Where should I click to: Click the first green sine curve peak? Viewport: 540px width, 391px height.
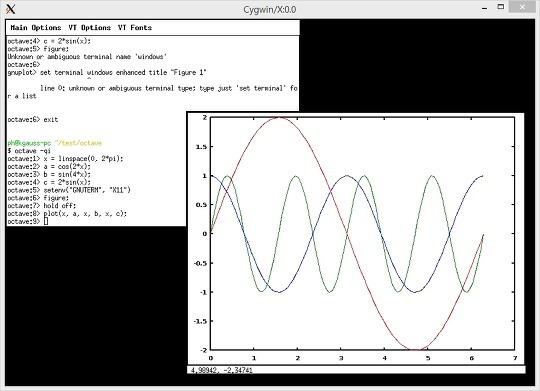(x=228, y=176)
